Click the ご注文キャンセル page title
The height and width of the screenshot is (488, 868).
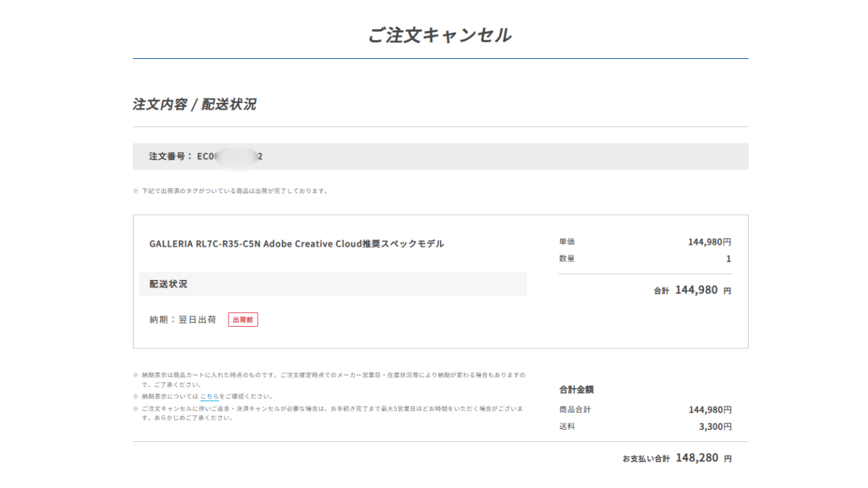440,35
